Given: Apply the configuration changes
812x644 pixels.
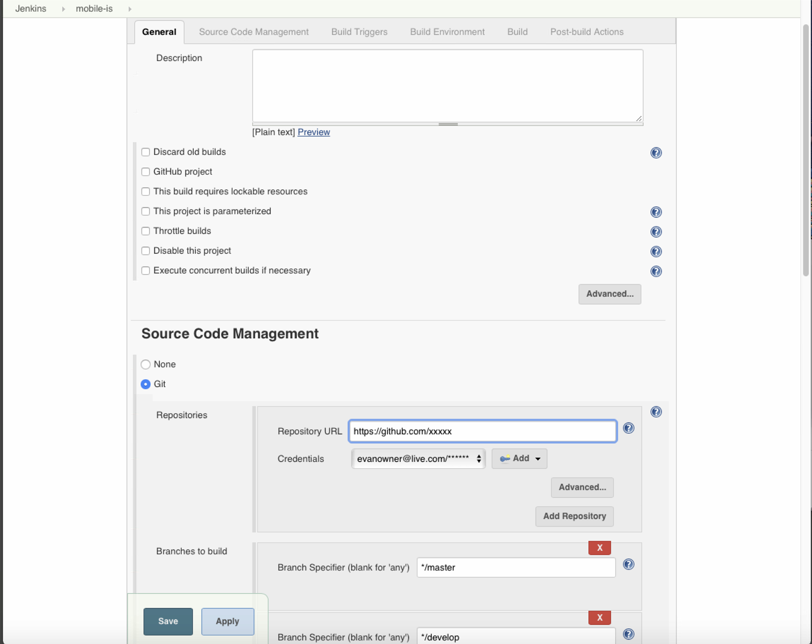Looking at the screenshot, I should click(x=227, y=621).
